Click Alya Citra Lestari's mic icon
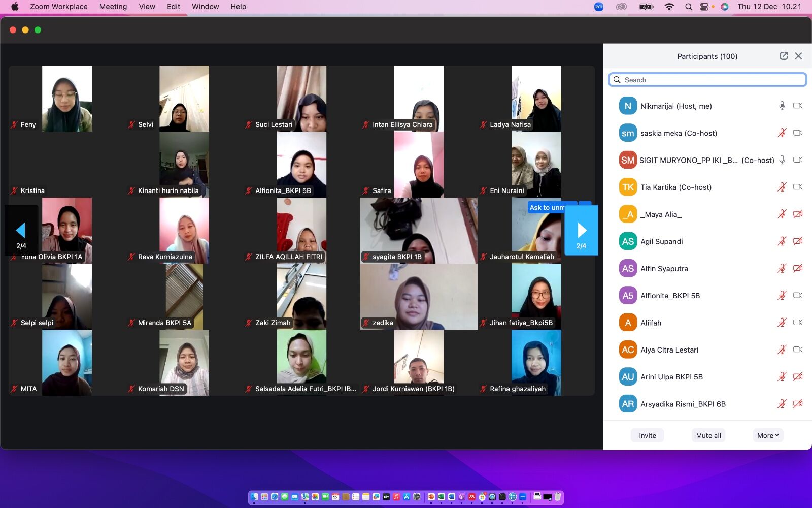The image size is (812, 508). 782,350
